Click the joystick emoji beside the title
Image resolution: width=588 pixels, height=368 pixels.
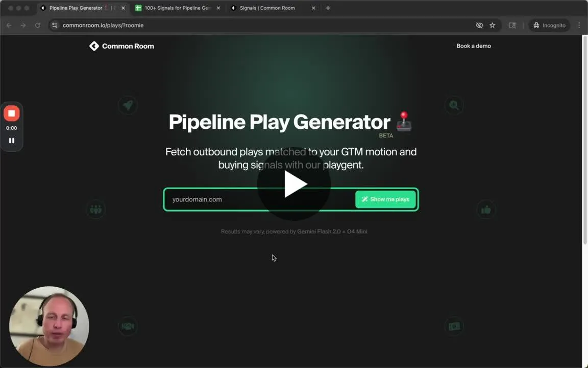click(x=404, y=121)
